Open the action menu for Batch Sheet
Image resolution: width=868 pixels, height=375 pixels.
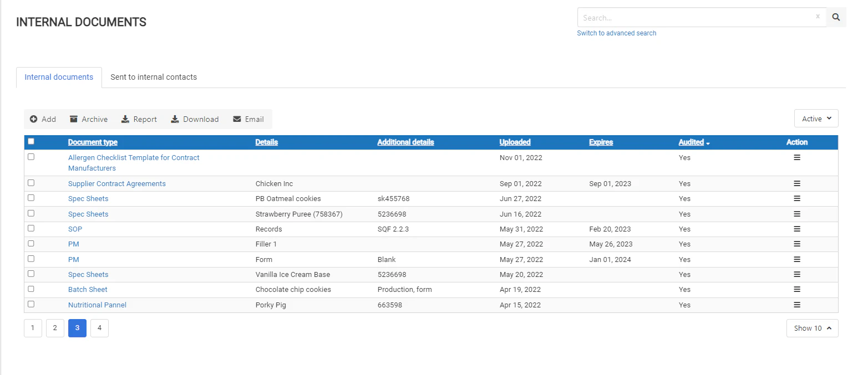pos(797,289)
